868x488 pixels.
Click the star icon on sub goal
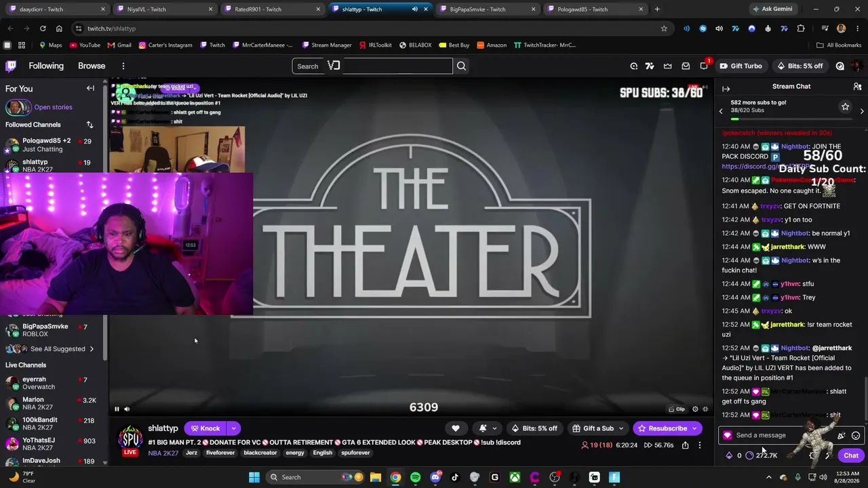click(845, 107)
